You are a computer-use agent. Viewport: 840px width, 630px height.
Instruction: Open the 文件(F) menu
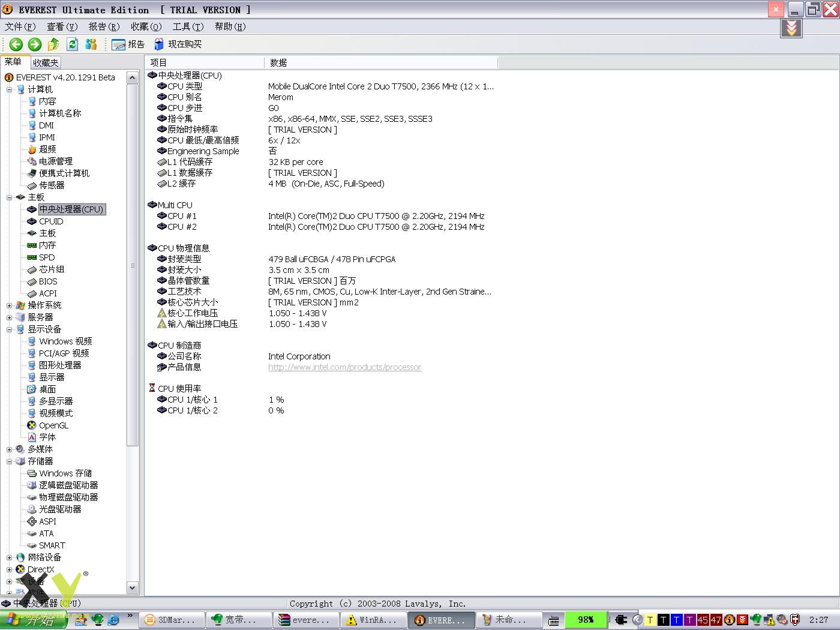[x=20, y=26]
